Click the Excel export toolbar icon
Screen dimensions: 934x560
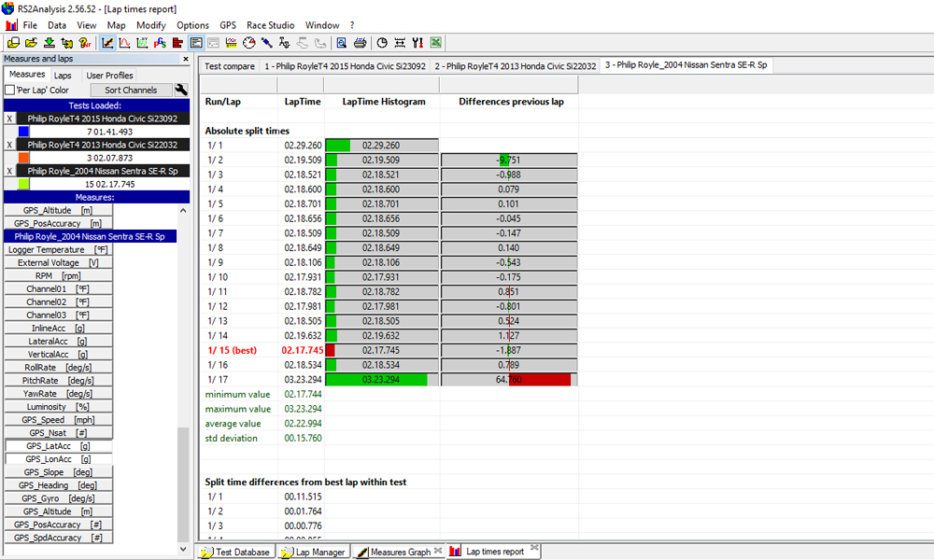(436, 43)
